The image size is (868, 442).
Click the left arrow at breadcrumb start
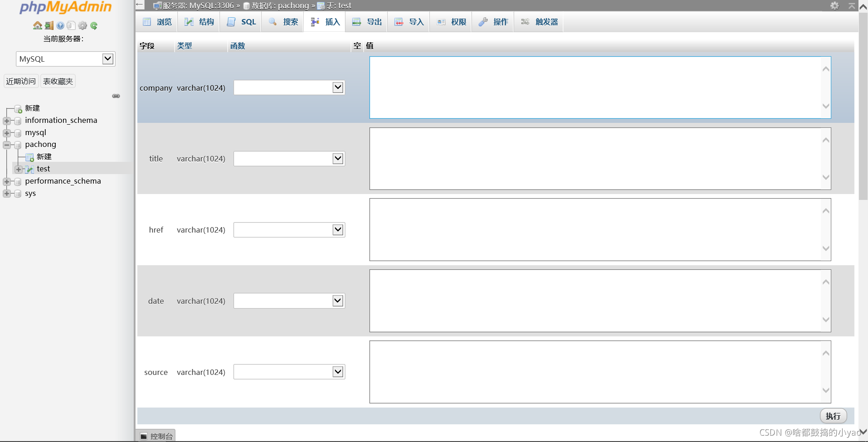point(140,5)
